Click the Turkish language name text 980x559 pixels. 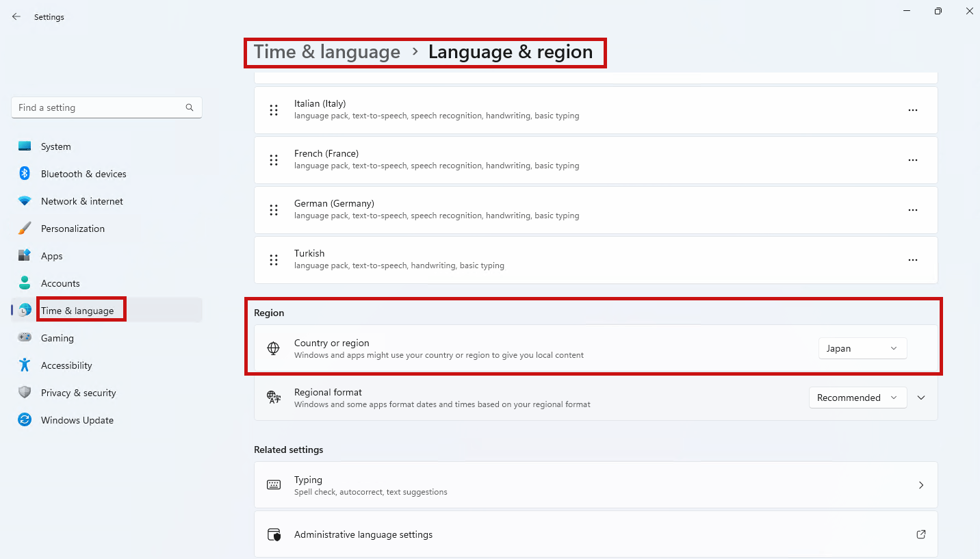coord(309,253)
